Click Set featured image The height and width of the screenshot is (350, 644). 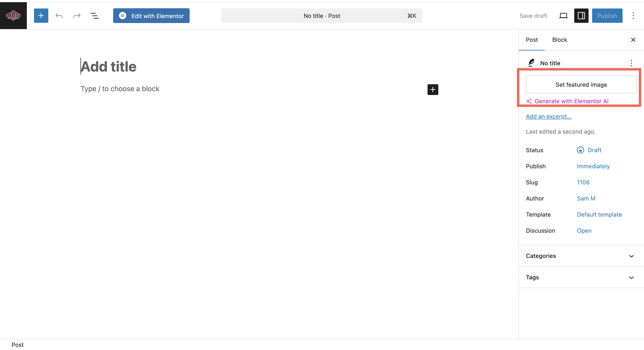[x=581, y=84]
